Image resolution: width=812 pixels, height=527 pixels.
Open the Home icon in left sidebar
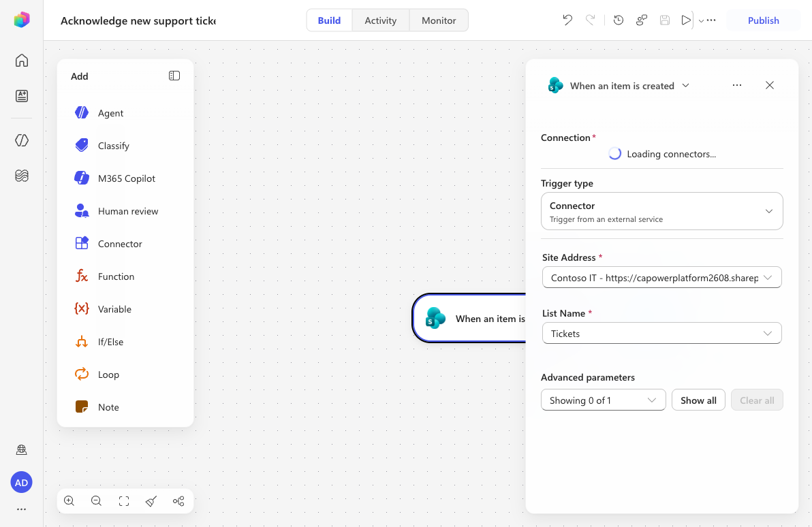click(22, 61)
